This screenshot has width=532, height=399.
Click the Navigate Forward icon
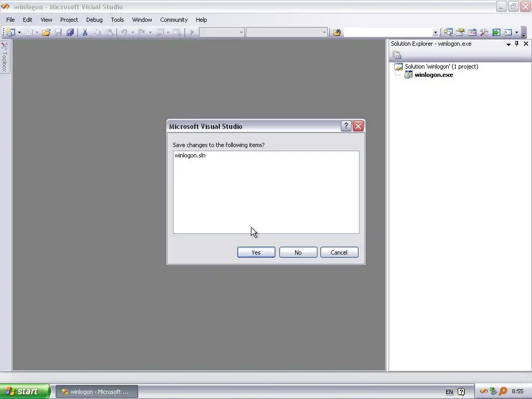click(x=177, y=32)
